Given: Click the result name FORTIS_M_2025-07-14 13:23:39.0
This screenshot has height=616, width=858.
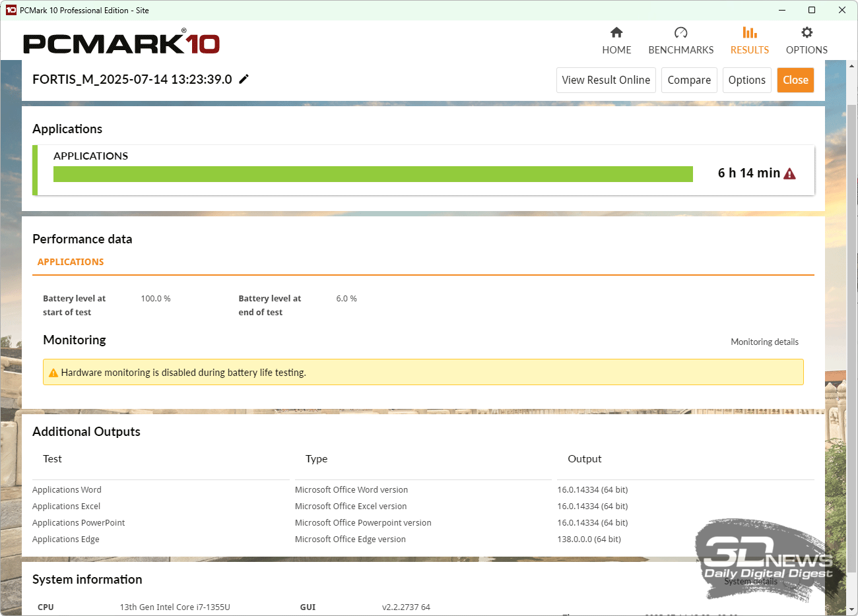Looking at the screenshot, I should click(132, 79).
